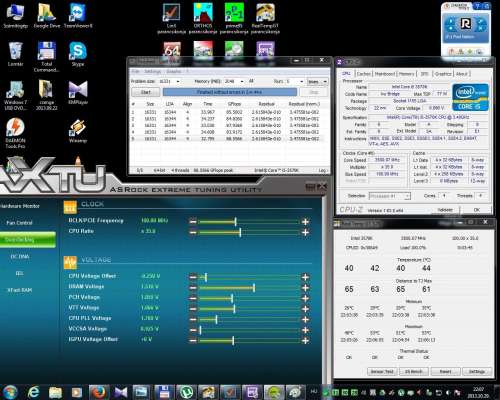Open Internet Explorer from the taskbar

tap(34, 392)
